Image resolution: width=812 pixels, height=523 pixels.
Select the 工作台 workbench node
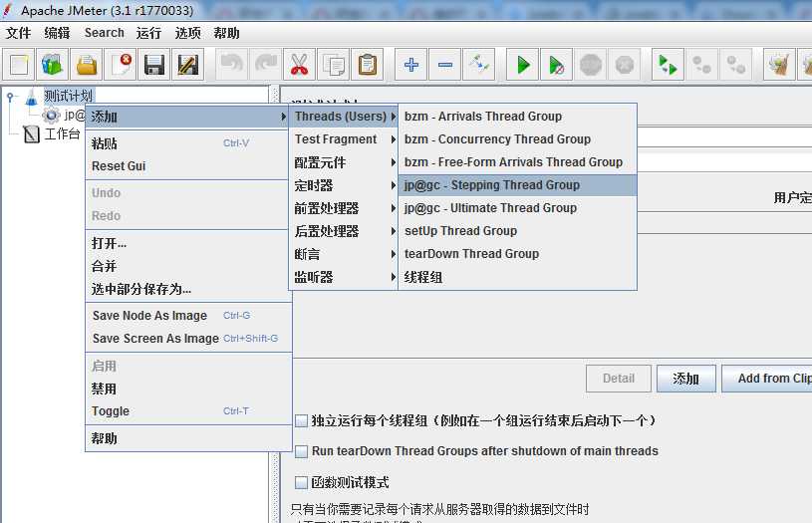62,134
